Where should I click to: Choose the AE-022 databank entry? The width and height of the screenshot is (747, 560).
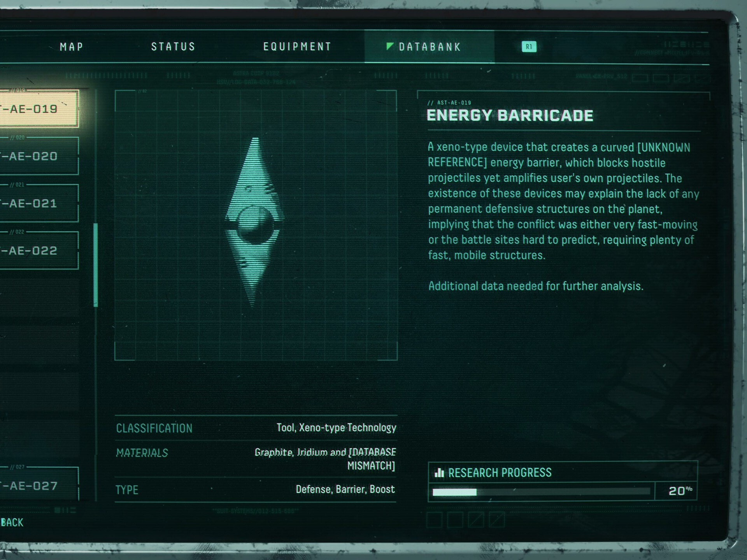39,250
